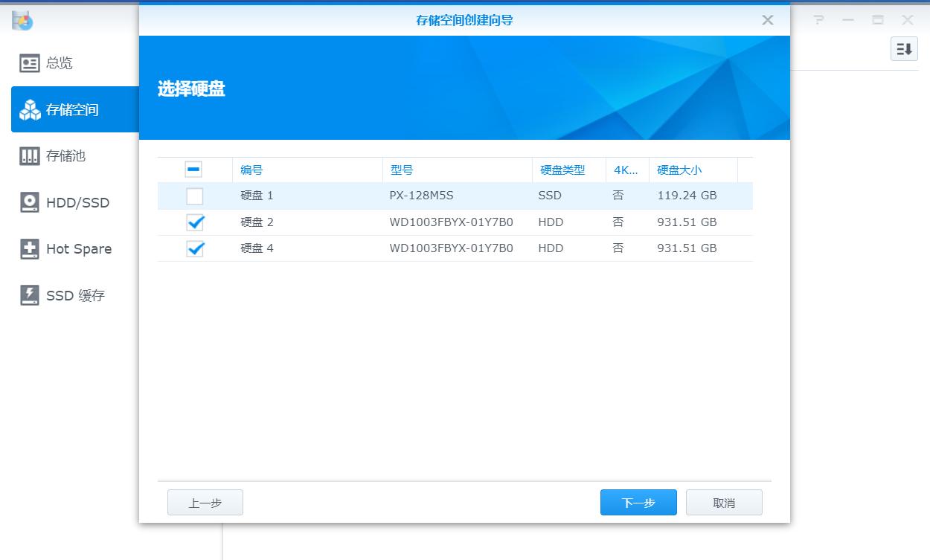Image resolution: width=930 pixels, height=560 pixels.
Task: Click the 取消 button
Action: pos(723,502)
